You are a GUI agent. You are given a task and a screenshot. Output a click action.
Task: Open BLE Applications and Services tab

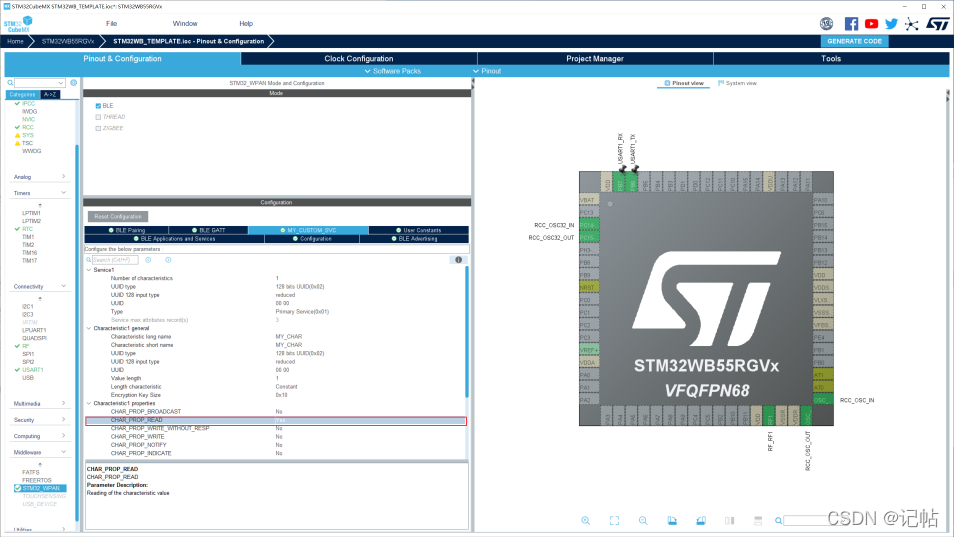[175, 239]
